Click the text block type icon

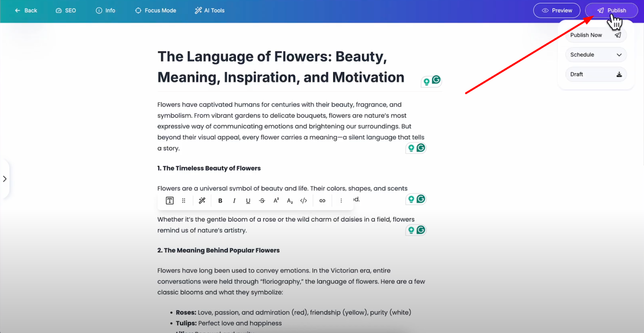click(170, 201)
